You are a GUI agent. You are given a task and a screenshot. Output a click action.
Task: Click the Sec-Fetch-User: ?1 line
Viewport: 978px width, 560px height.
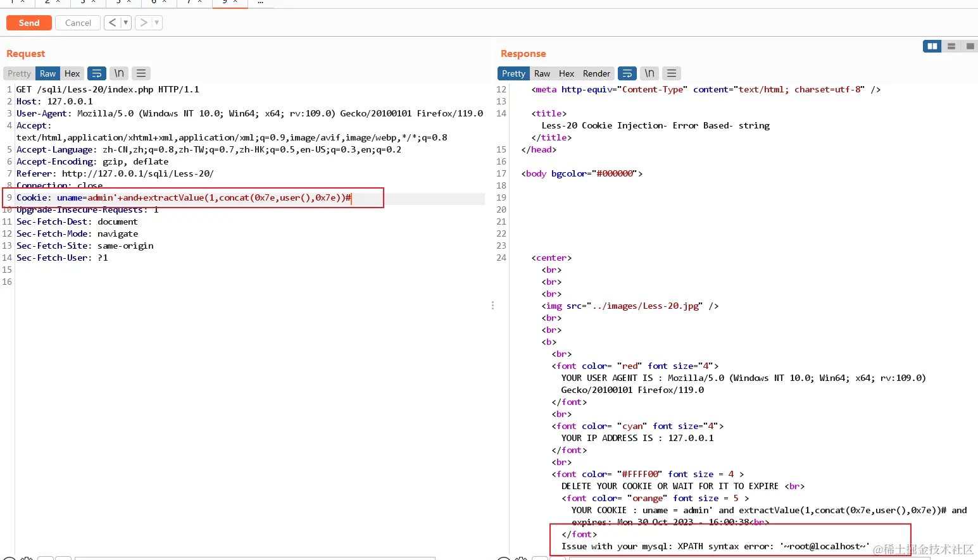click(62, 258)
